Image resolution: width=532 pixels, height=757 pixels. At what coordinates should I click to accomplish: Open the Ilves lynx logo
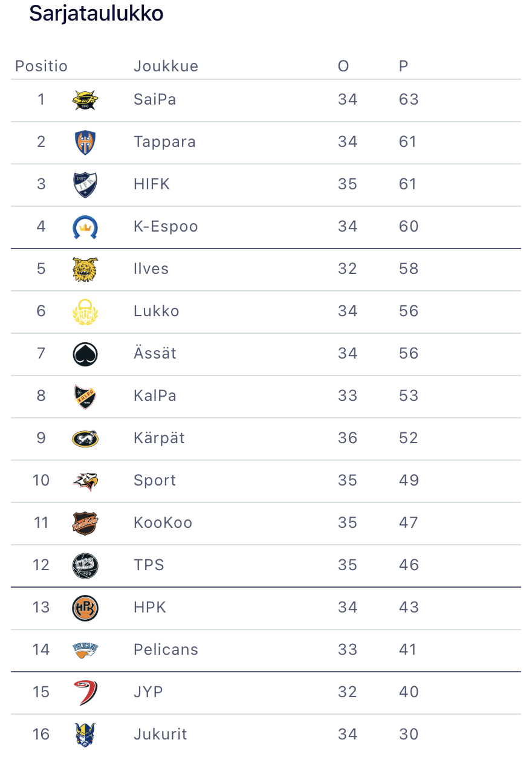point(85,269)
